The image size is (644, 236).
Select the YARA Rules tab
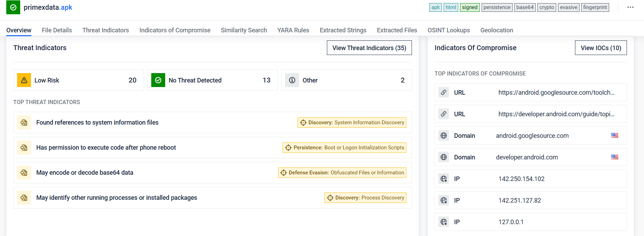click(293, 30)
